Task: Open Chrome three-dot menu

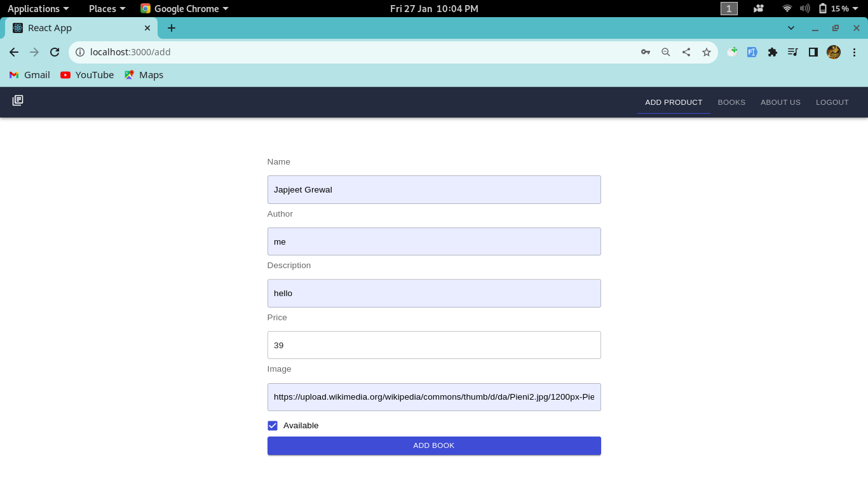Action: tap(854, 52)
